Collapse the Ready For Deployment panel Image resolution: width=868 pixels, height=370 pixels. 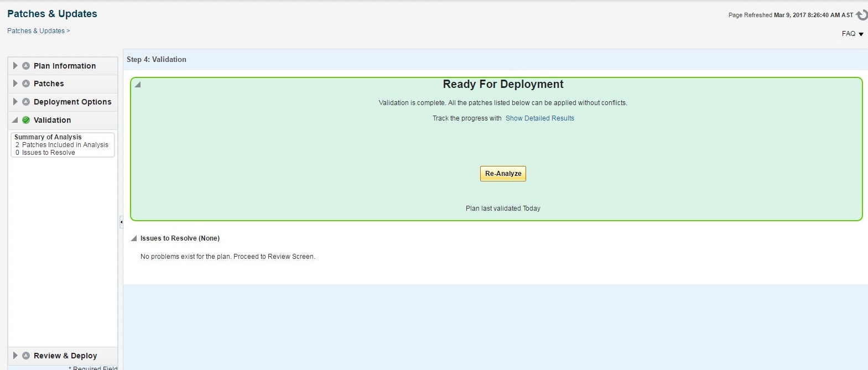(138, 85)
